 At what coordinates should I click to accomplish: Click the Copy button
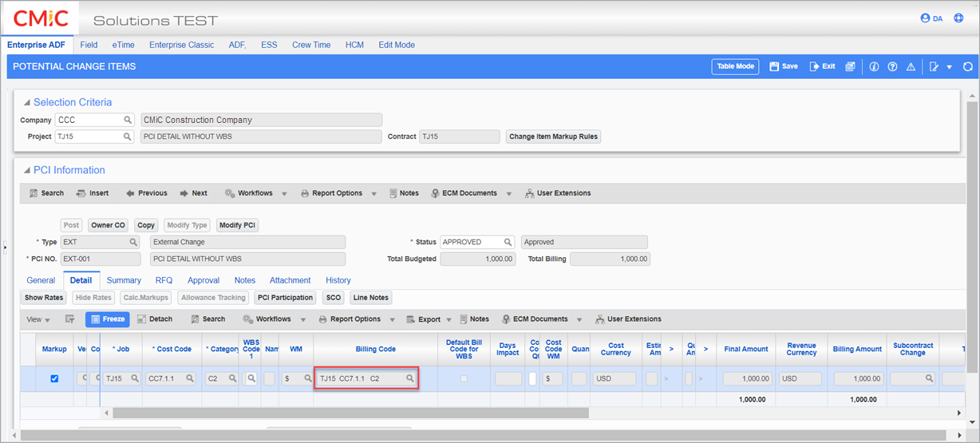pyautogui.click(x=145, y=225)
